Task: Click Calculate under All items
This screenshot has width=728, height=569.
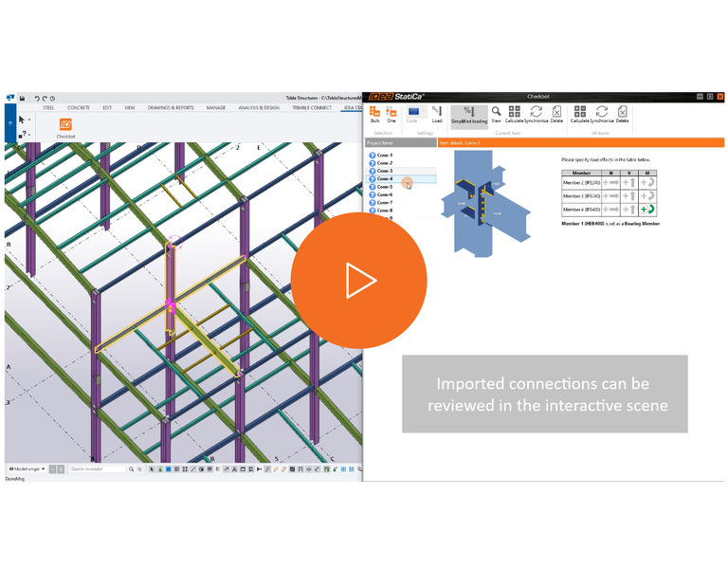Action: (x=580, y=114)
